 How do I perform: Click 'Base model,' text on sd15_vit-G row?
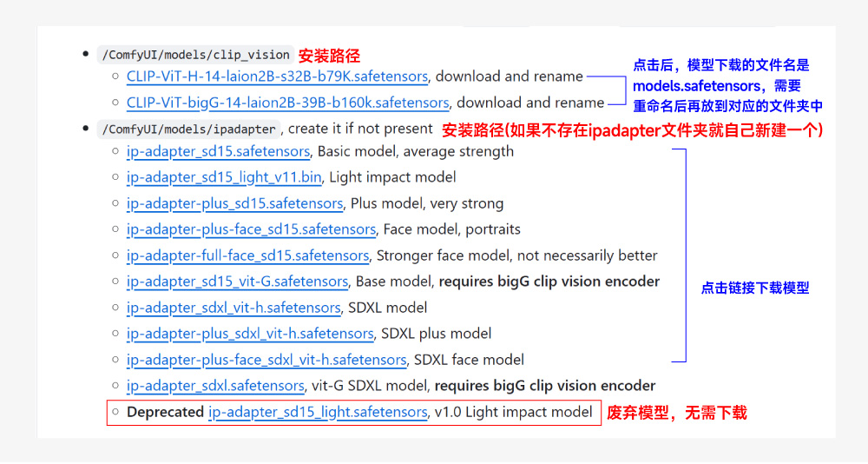(394, 282)
